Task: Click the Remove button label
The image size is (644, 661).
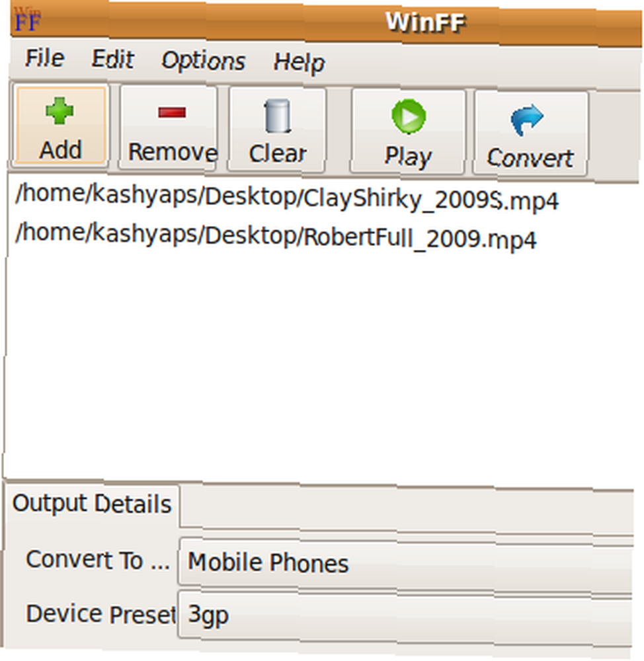Action: [173, 152]
